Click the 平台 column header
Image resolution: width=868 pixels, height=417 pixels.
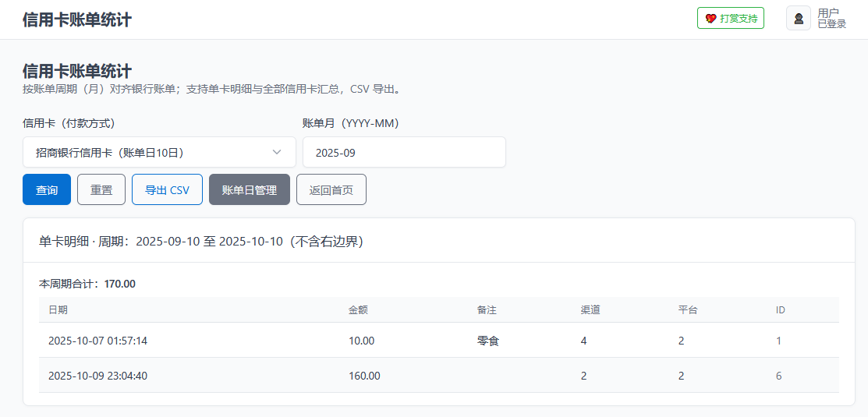point(688,310)
